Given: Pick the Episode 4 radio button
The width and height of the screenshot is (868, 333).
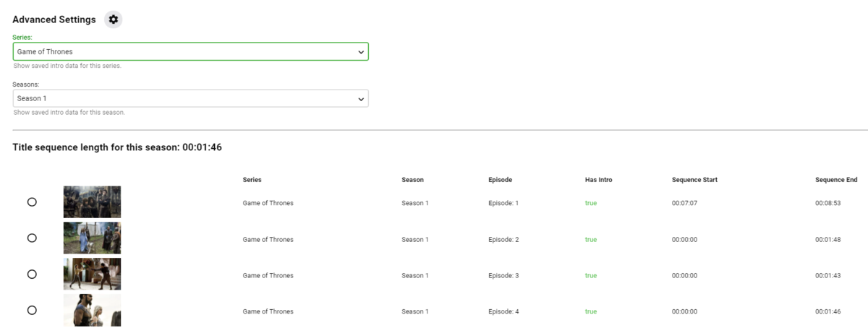Looking at the screenshot, I should (32, 311).
